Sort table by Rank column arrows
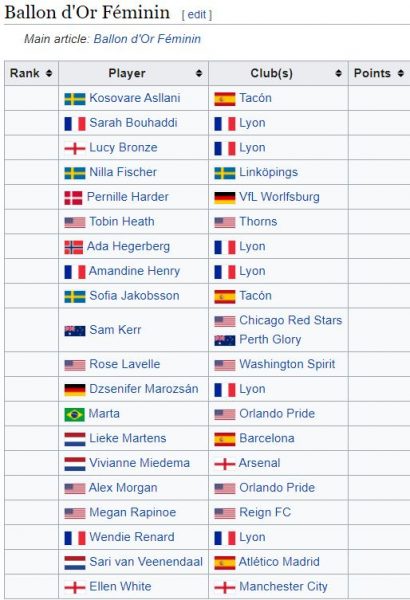Viewport: 410px width, 600px height. pos(49,73)
